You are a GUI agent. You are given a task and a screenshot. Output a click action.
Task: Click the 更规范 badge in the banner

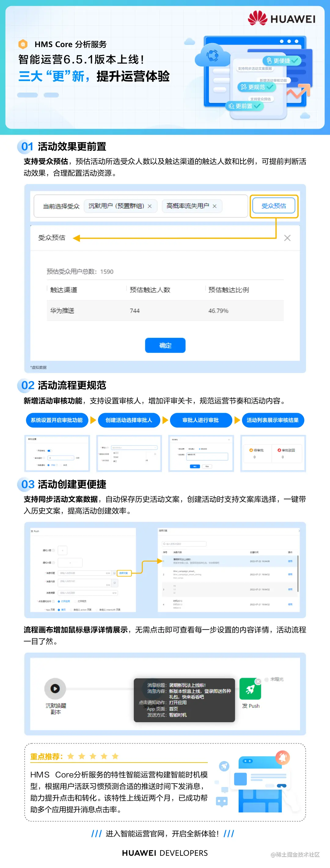pos(257,87)
